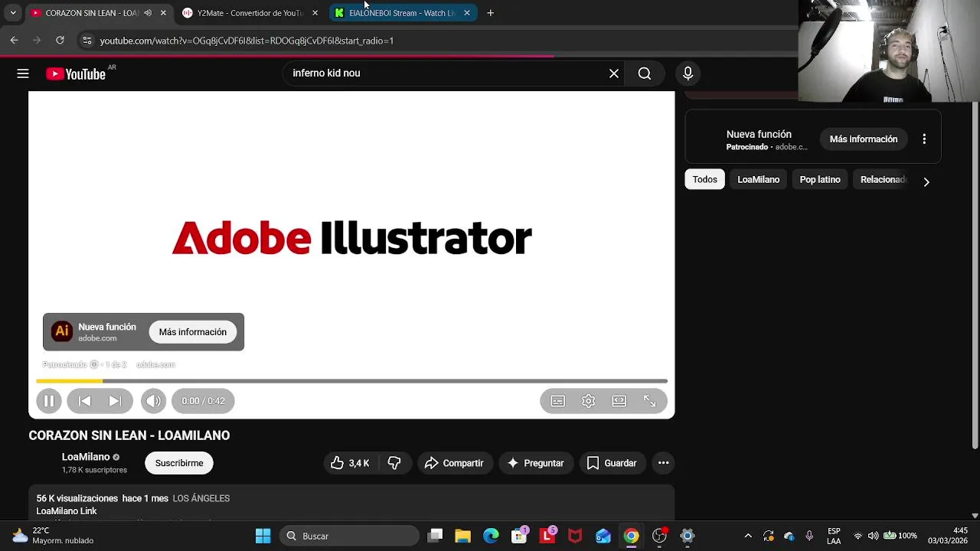Subscribe to LoaMilano with Suscribirse
The height and width of the screenshot is (551, 980).
click(x=179, y=463)
